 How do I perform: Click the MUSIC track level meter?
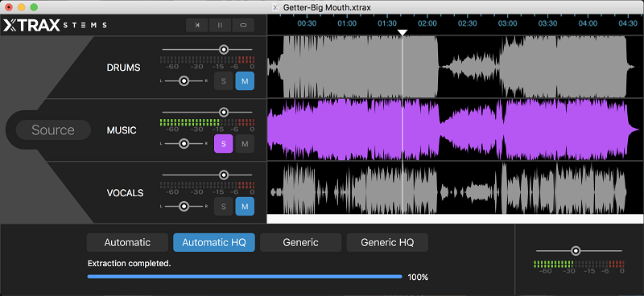[x=207, y=122]
